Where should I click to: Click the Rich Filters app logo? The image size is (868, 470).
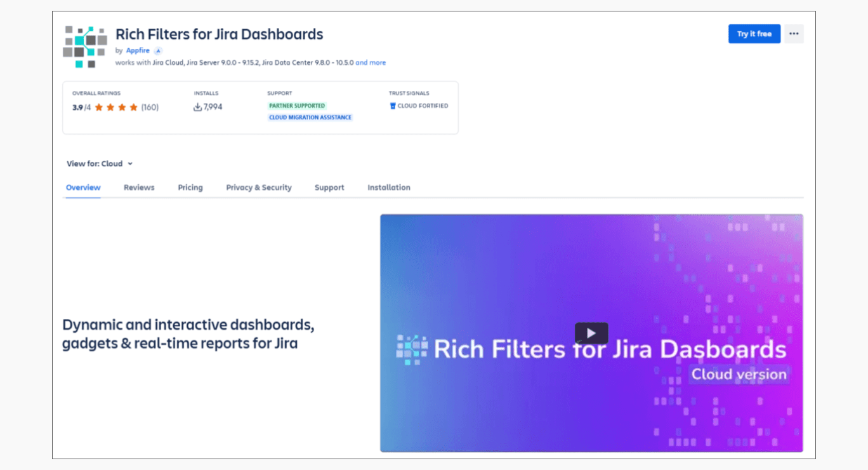pos(84,47)
